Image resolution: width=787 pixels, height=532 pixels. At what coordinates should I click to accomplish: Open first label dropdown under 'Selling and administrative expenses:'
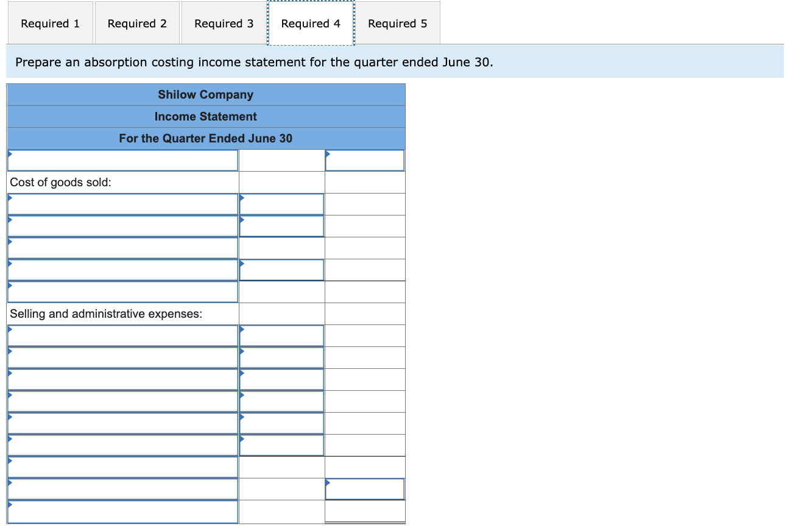point(122,336)
